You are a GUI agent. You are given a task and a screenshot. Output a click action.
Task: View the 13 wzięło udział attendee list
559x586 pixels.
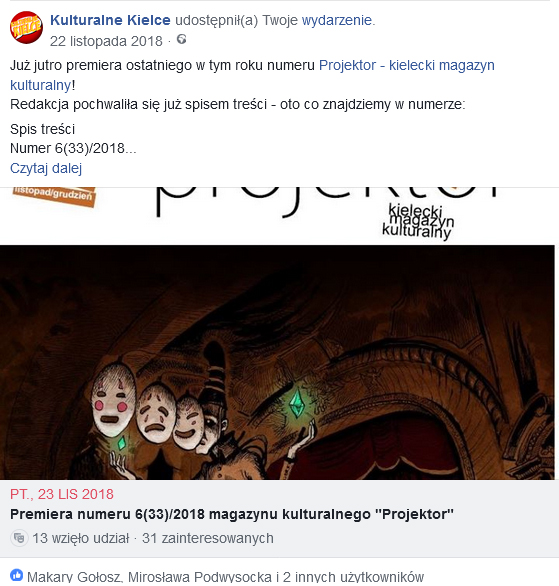[x=80, y=538]
